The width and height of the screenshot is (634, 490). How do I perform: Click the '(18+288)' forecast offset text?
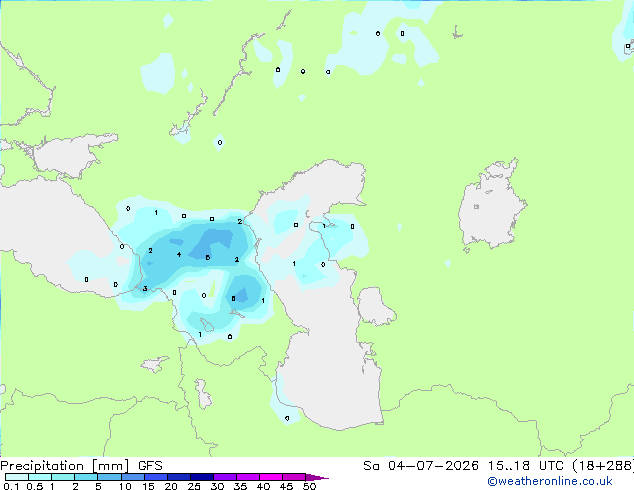point(603,466)
